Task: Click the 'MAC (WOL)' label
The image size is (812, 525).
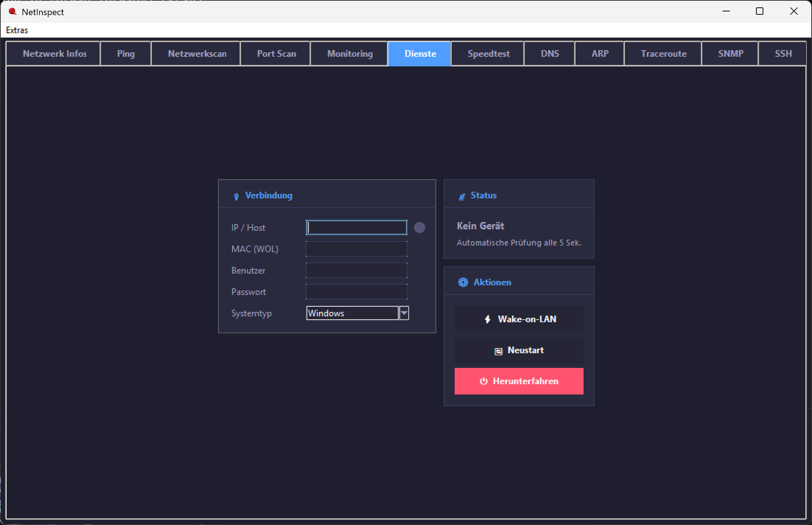Action: click(x=255, y=249)
